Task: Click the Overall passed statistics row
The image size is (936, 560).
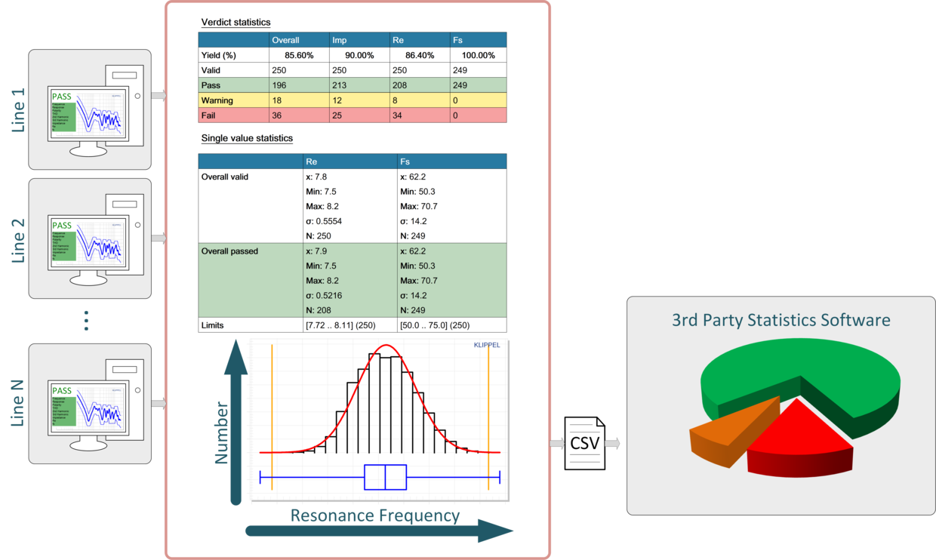Action: click(x=353, y=280)
